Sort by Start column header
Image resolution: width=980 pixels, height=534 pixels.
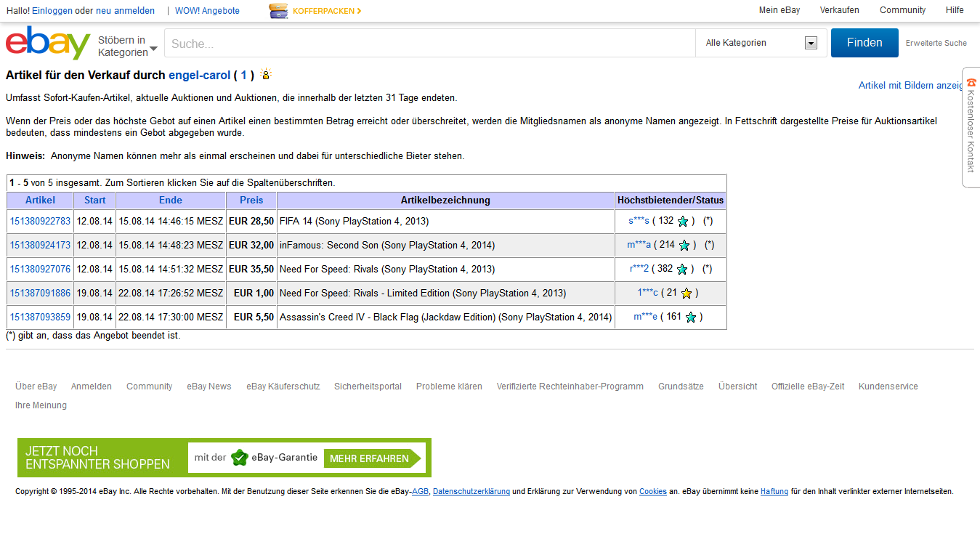click(x=94, y=200)
